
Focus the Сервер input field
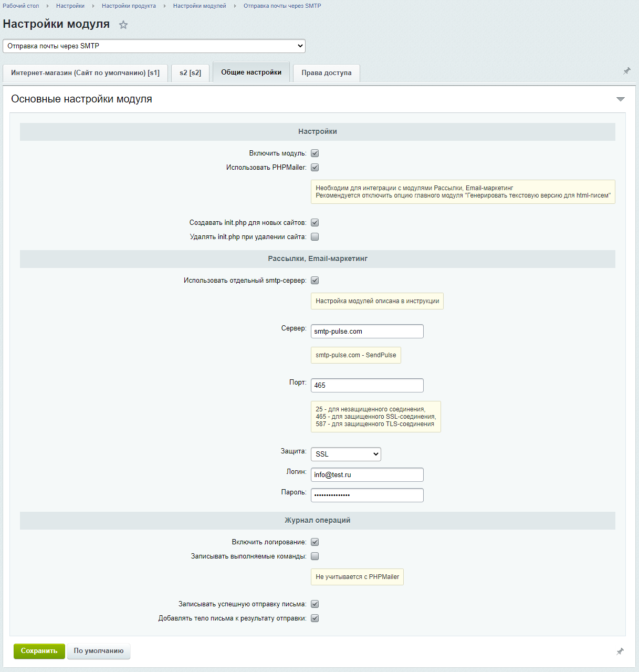tap(367, 331)
